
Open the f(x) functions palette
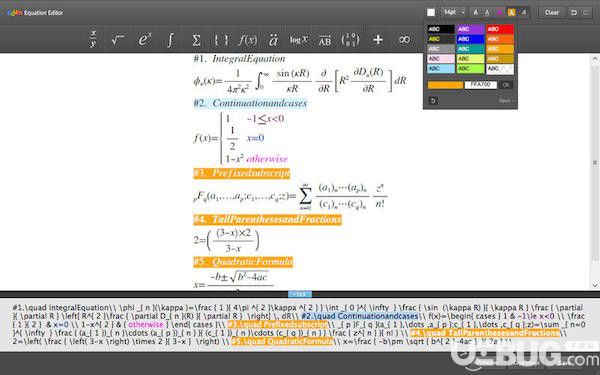(x=247, y=40)
